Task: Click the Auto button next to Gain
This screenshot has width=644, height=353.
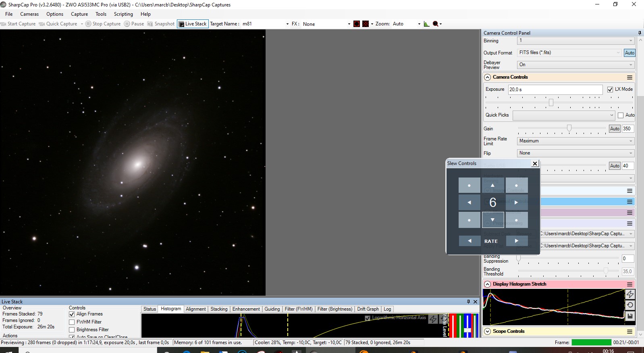Action: coord(615,129)
